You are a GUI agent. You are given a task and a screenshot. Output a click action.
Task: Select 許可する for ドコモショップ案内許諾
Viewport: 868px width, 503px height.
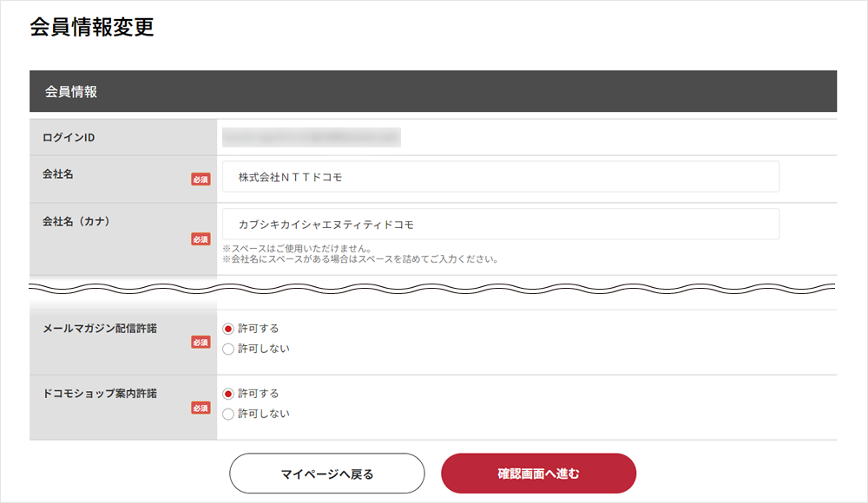click(228, 394)
